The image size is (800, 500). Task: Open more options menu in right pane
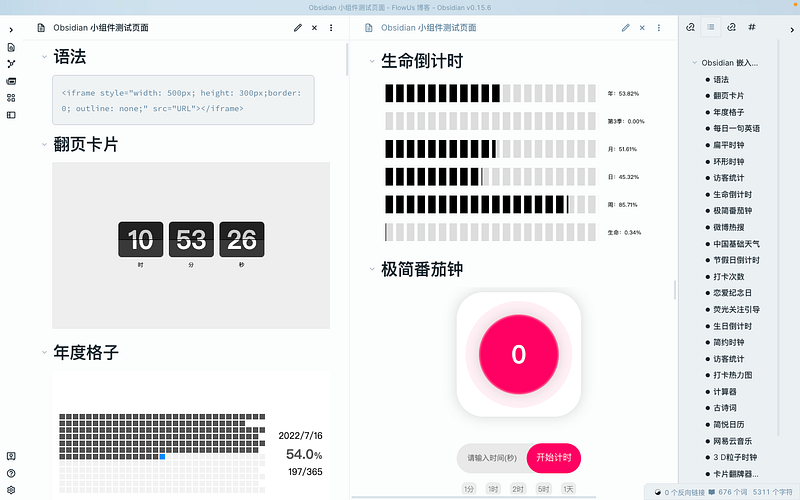pyautogui.click(x=659, y=28)
